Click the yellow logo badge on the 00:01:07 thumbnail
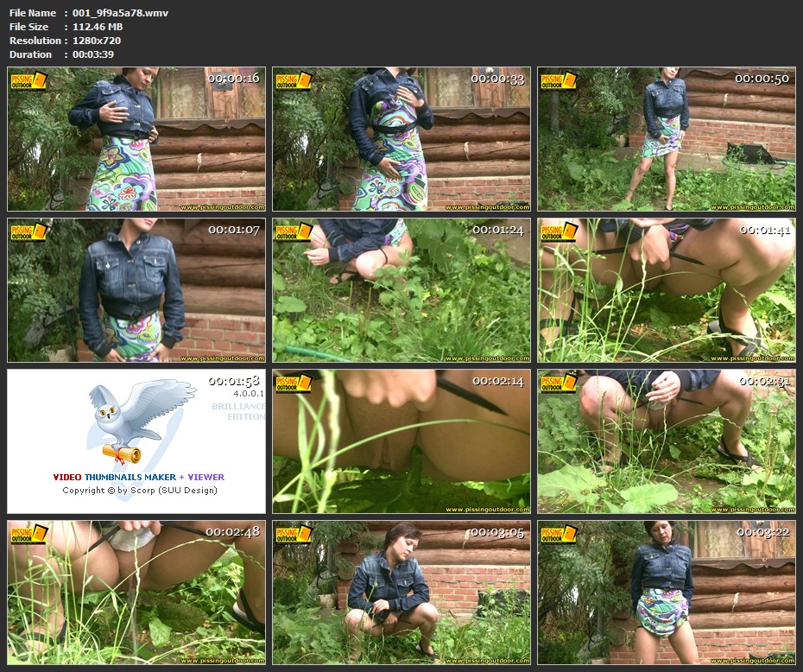 coord(28,231)
